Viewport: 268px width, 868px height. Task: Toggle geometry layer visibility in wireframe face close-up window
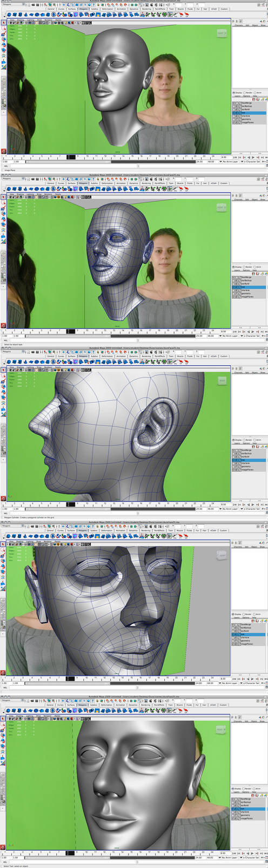[x=233, y=641]
